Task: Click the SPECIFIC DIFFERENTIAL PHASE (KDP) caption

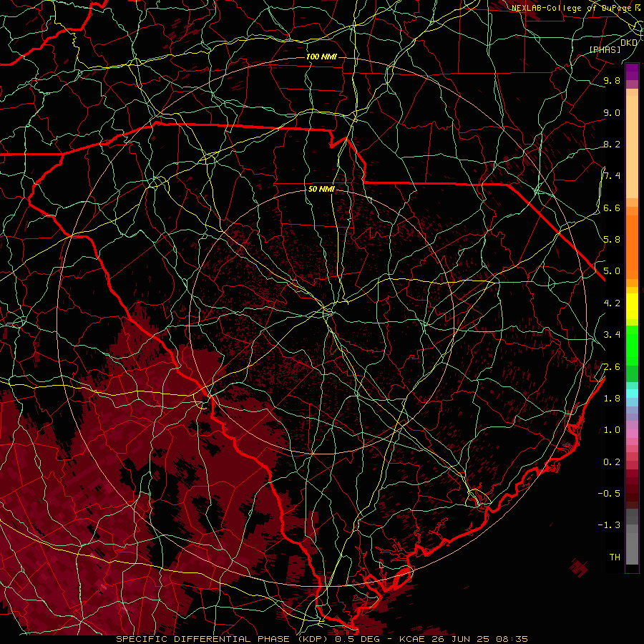Action: (x=223, y=639)
